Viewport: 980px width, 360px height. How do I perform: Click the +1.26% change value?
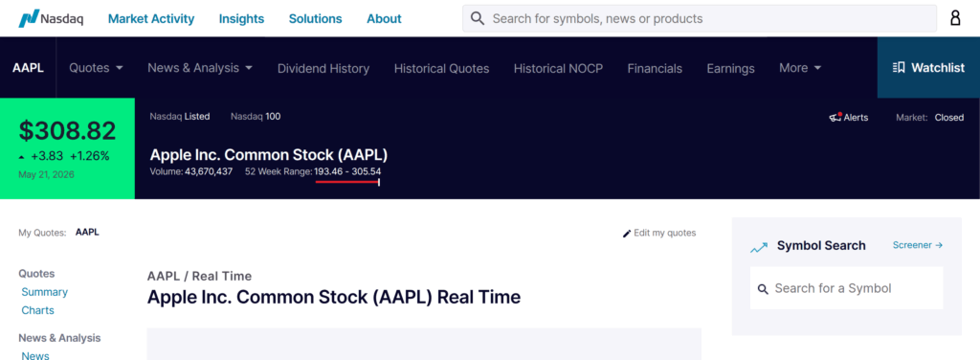pyautogui.click(x=89, y=156)
